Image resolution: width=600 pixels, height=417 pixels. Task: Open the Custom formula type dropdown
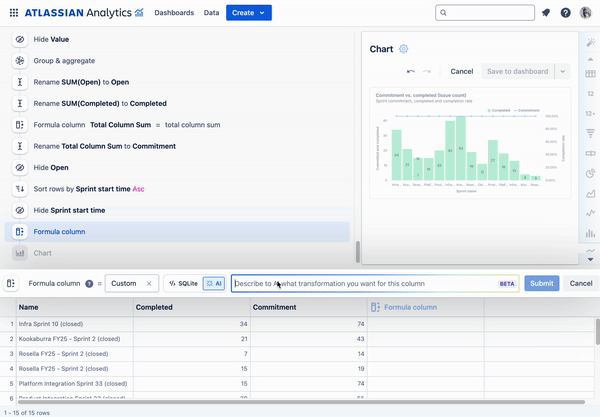(x=132, y=283)
